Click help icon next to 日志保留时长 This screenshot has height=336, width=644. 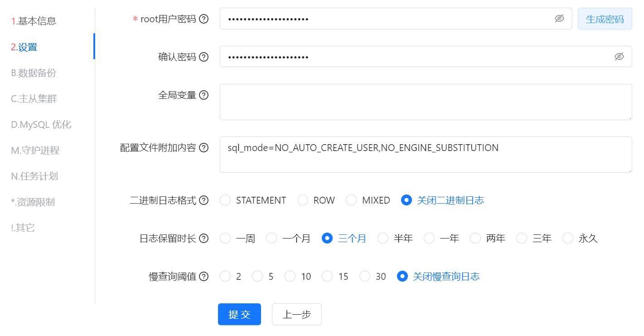point(204,239)
